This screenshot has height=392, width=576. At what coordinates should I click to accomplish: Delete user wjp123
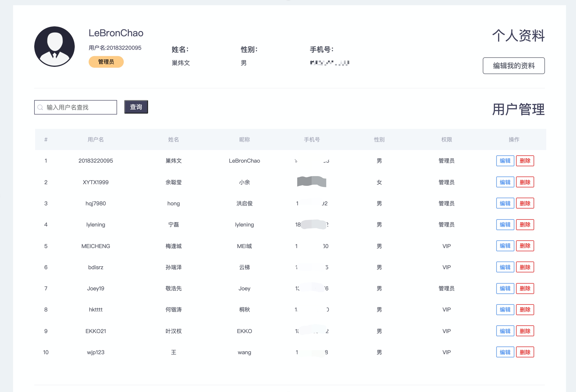(x=525, y=352)
